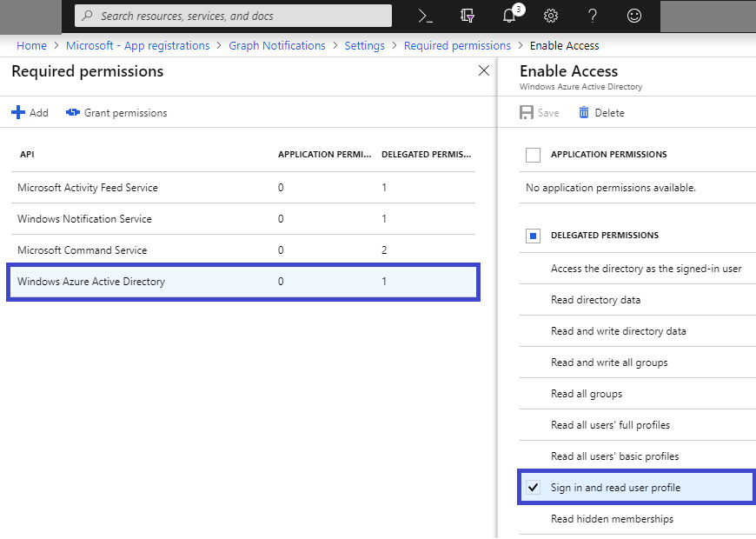Navigate to Microsoft - App registrations breadcrumb
Viewport: 756px width, 539px height.
(x=138, y=45)
